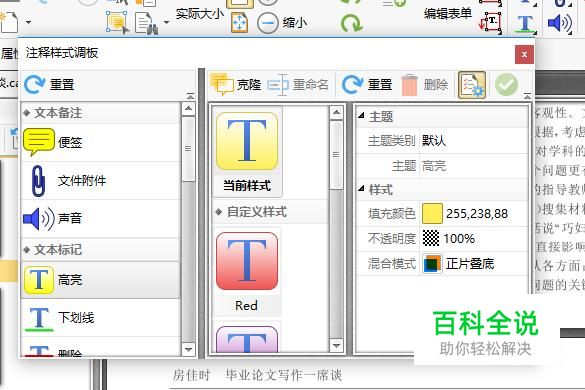The height and width of the screenshot is (390, 585).
Task: Select the current style (当前样式) thumbnail
Action: [x=247, y=152]
